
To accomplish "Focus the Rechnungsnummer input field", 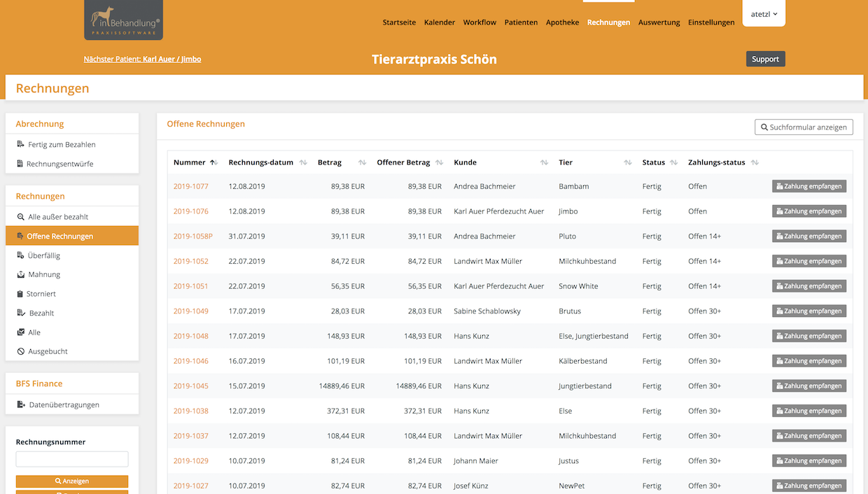I will click(72, 459).
